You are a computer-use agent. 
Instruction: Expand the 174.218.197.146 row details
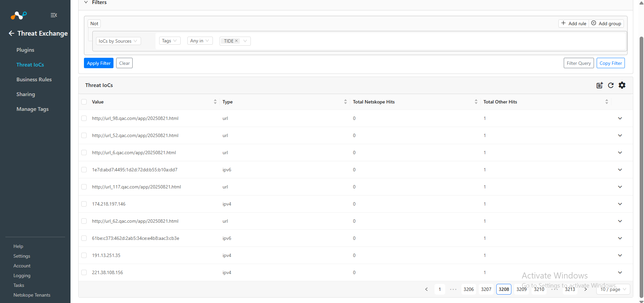coord(620,204)
